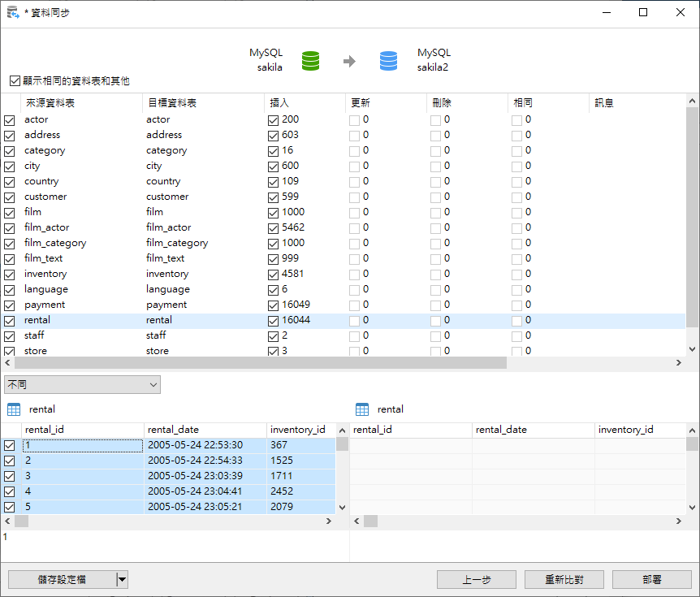The width and height of the screenshot is (700, 597).
Task: Uncheck the actor source table checkbox
Action: coord(10,120)
